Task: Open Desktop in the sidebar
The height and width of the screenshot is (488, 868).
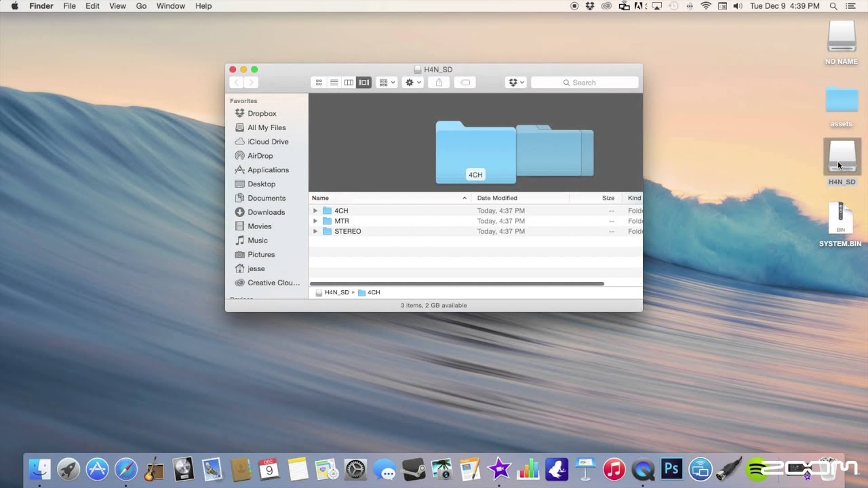Action: coord(261,184)
